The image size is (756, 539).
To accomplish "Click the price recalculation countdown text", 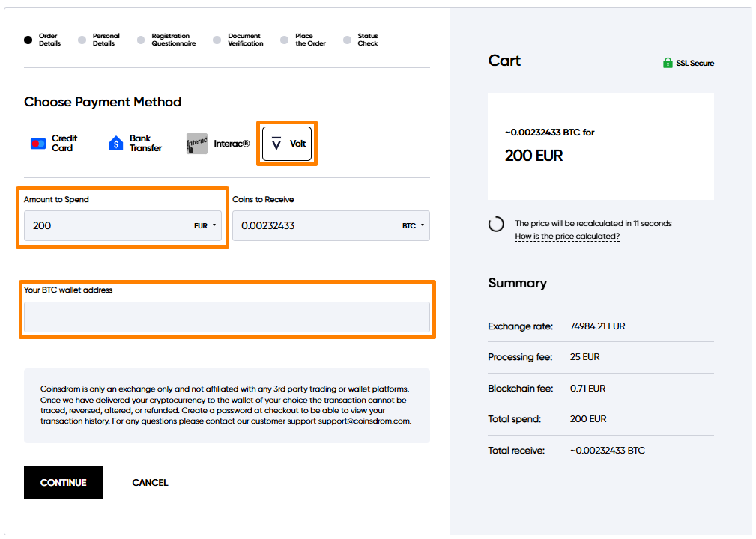I will (x=593, y=223).
